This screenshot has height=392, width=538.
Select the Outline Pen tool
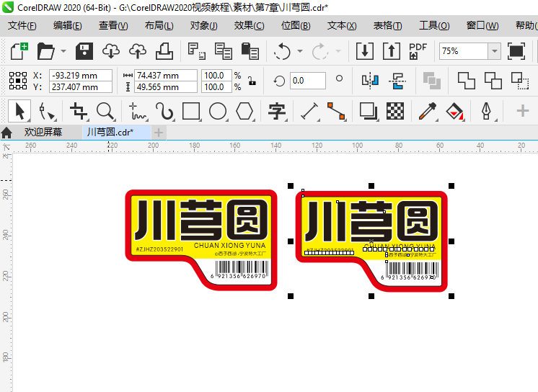click(x=486, y=111)
